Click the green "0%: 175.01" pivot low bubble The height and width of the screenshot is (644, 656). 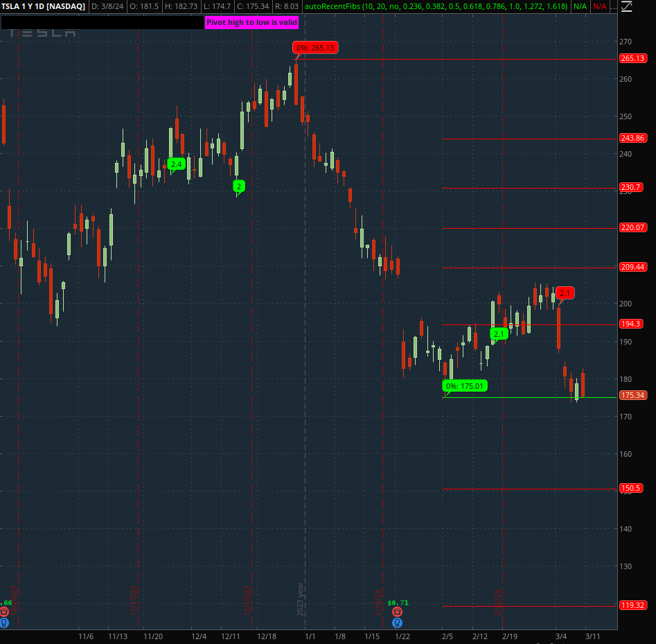[464, 386]
